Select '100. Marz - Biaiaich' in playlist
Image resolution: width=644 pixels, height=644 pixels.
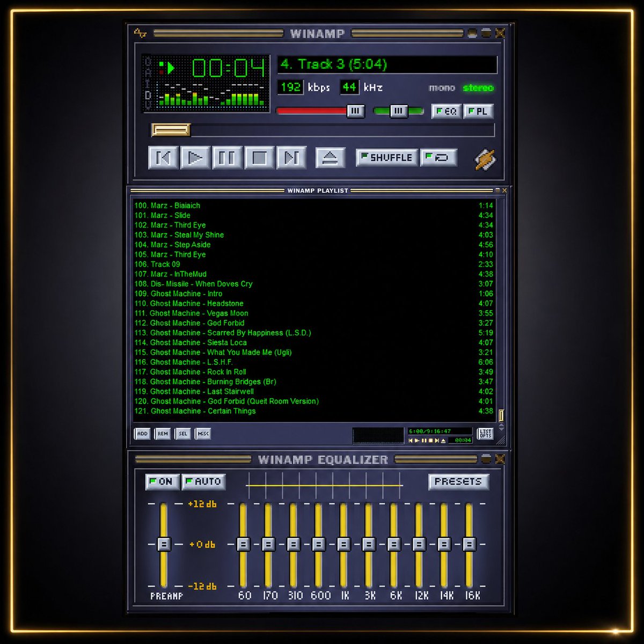[313, 206]
